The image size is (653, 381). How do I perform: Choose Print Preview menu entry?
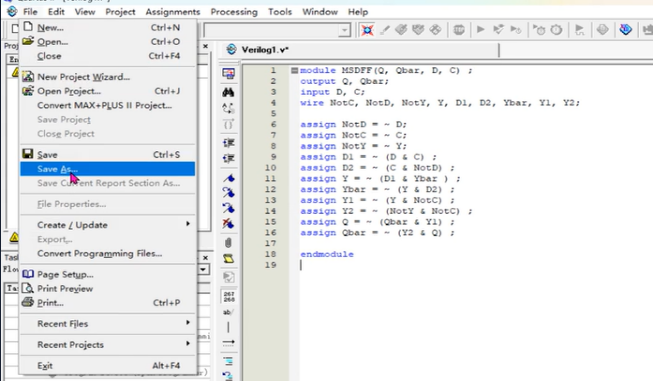(x=108, y=288)
